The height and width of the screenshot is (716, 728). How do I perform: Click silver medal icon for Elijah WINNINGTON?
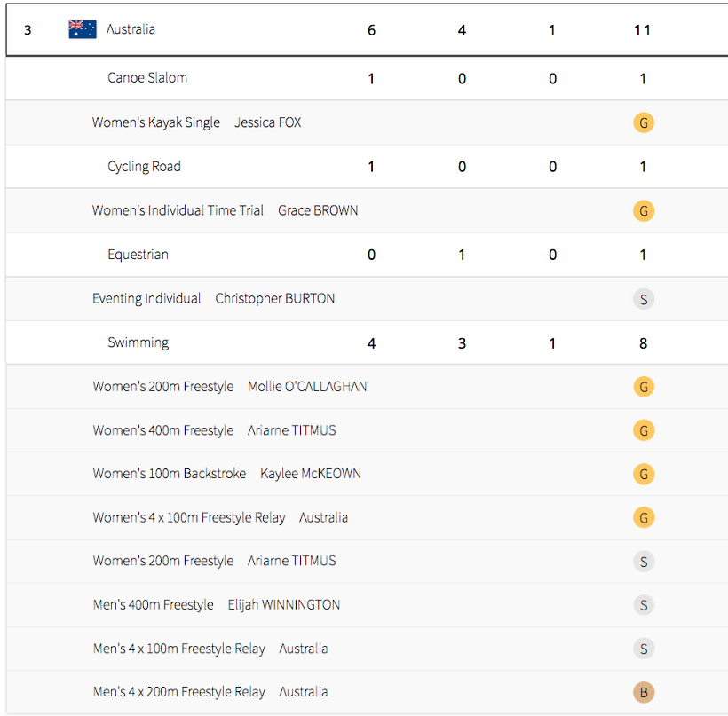tap(644, 605)
